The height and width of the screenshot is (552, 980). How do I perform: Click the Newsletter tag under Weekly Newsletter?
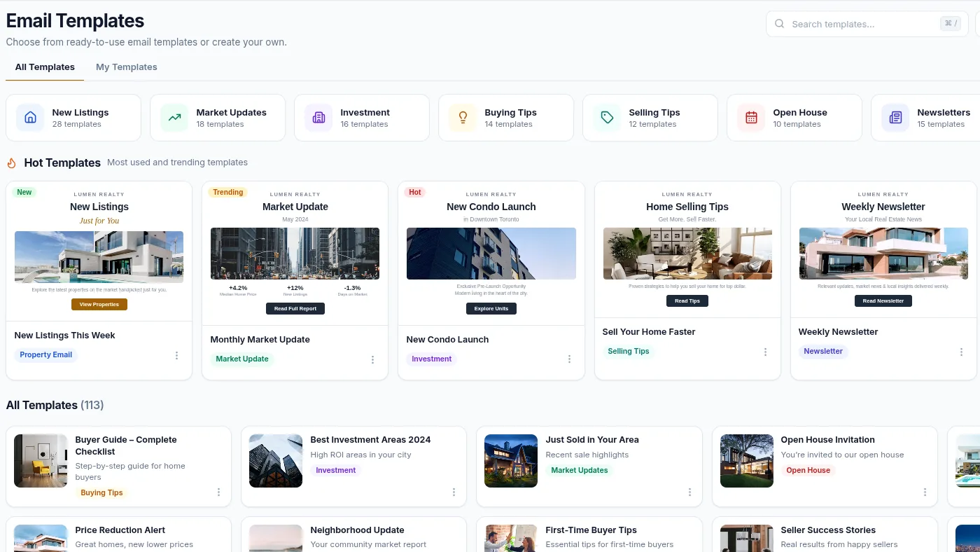(823, 352)
